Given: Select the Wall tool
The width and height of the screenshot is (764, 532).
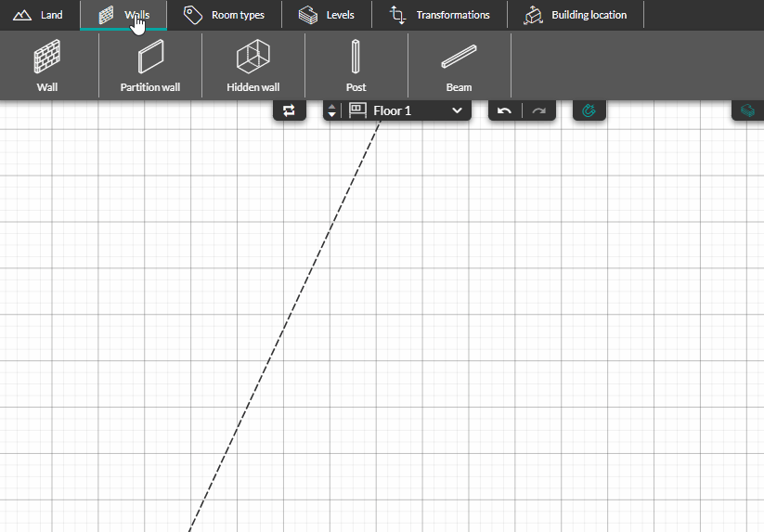Looking at the screenshot, I should (47, 66).
